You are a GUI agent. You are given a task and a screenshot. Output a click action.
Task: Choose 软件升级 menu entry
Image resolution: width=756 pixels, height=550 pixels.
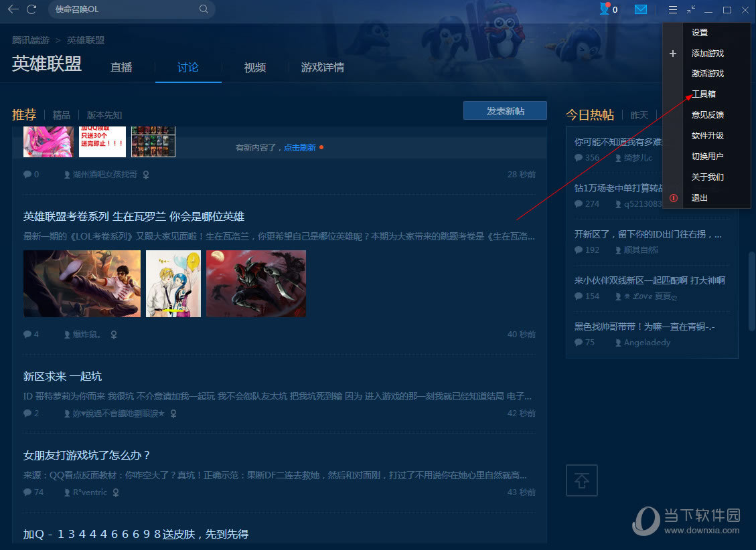707,136
